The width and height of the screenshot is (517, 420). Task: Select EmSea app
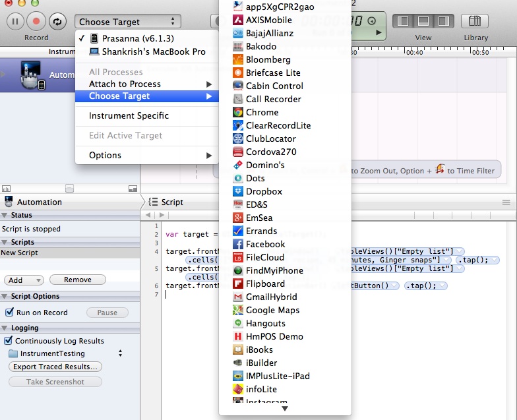285,218
